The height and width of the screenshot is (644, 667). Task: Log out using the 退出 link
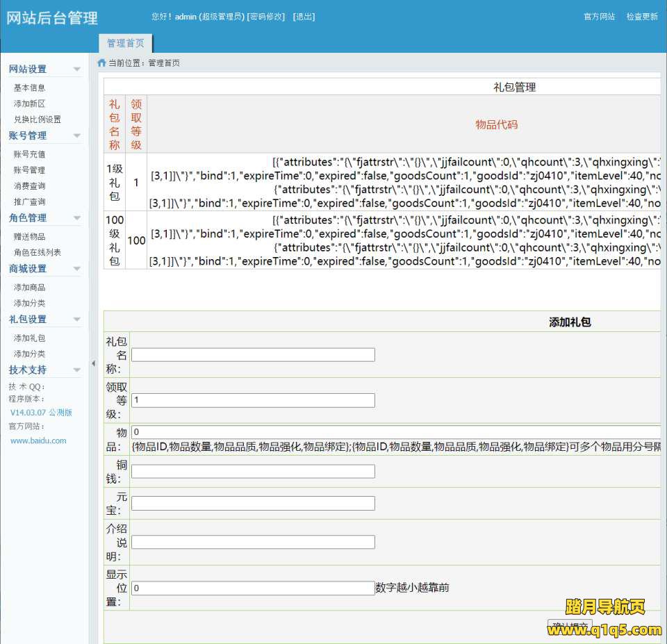[x=304, y=17]
